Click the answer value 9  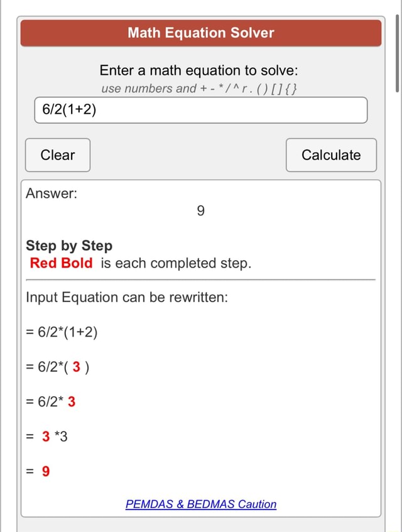pyautogui.click(x=200, y=211)
